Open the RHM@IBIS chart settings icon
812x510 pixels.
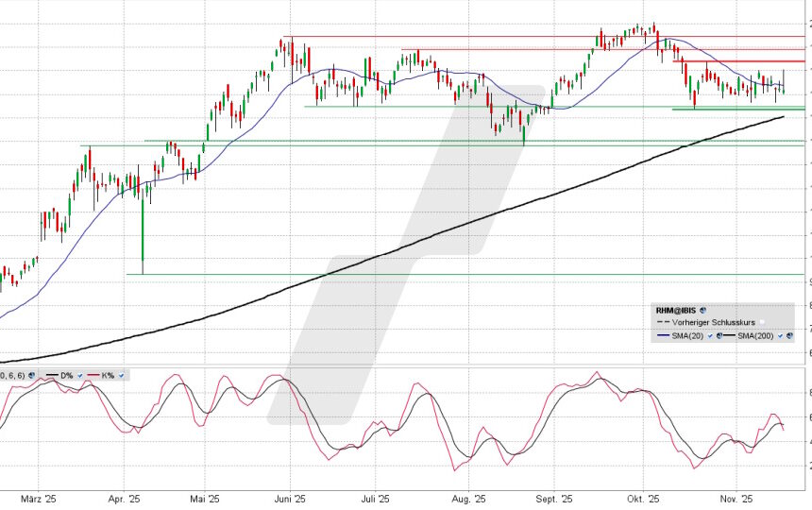click(702, 311)
